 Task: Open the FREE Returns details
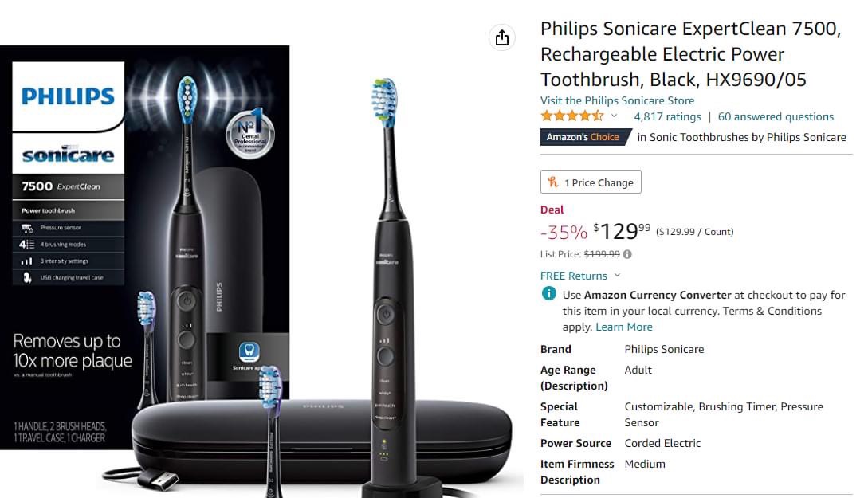(574, 276)
